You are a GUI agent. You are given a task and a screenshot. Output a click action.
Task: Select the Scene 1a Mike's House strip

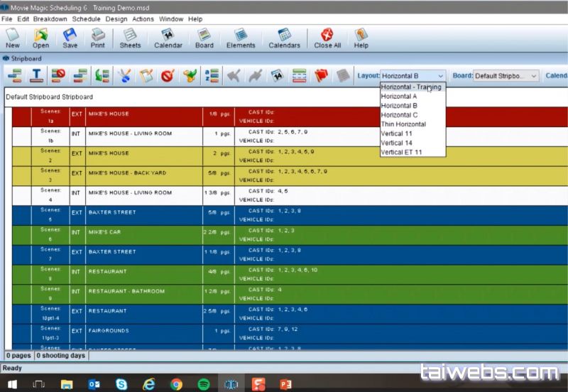pyautogui.click(x=142, y=116)
